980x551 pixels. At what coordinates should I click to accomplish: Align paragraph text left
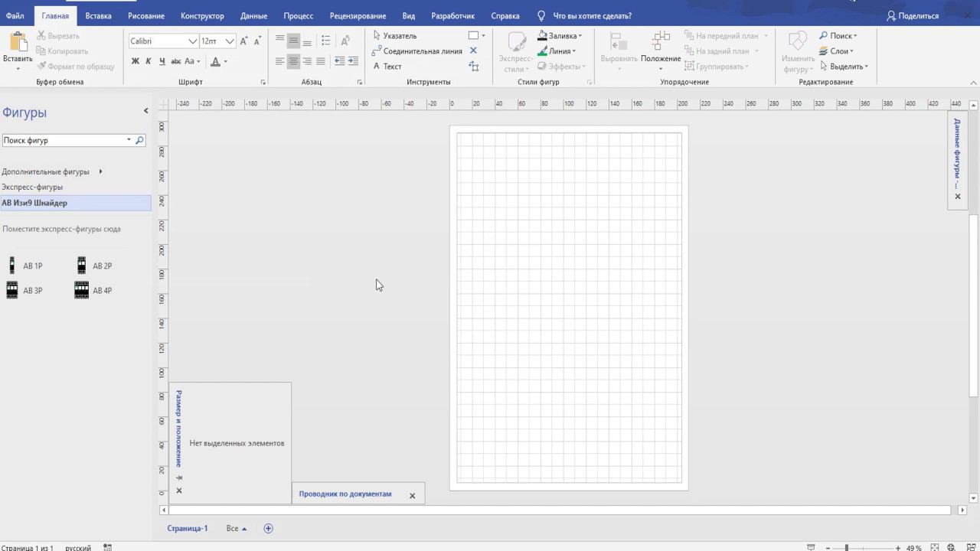point(280,61)
